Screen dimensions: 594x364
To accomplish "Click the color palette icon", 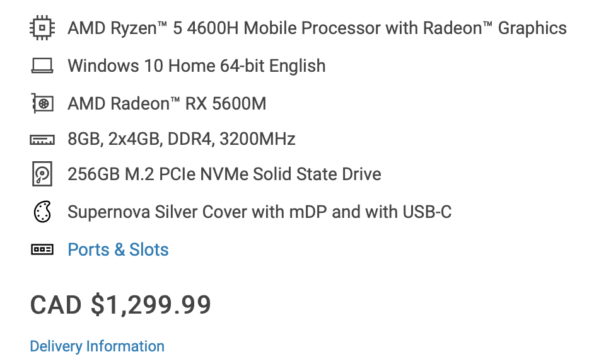I will coord(42,212).
